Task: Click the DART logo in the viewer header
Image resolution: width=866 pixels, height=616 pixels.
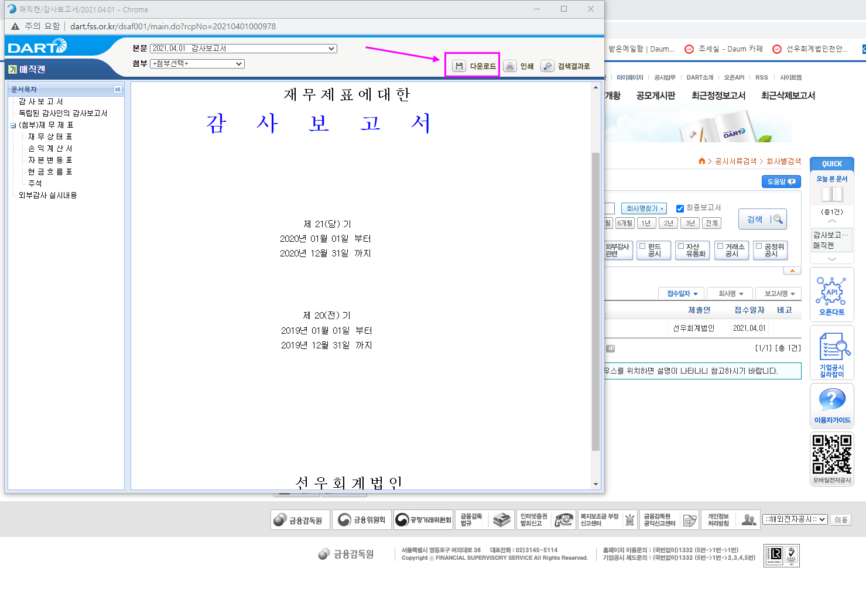Action: click(x=37, y=46)
